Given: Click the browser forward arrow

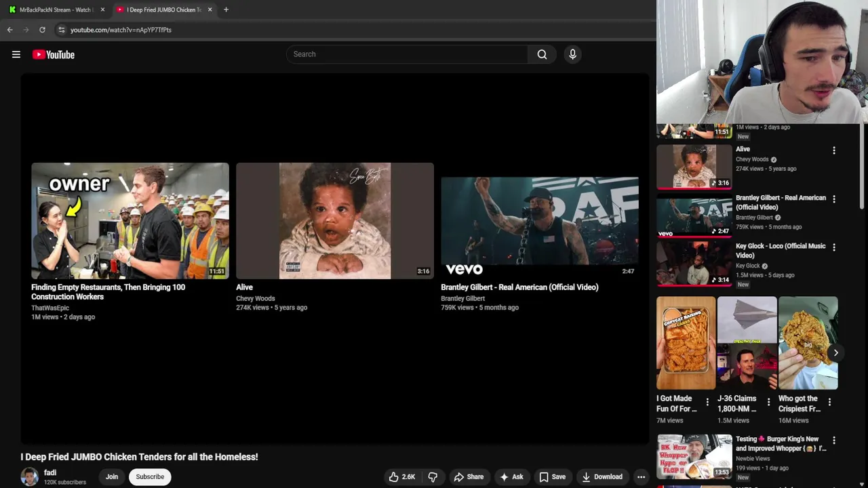Looking at the screenshot, I should [26, 30].
